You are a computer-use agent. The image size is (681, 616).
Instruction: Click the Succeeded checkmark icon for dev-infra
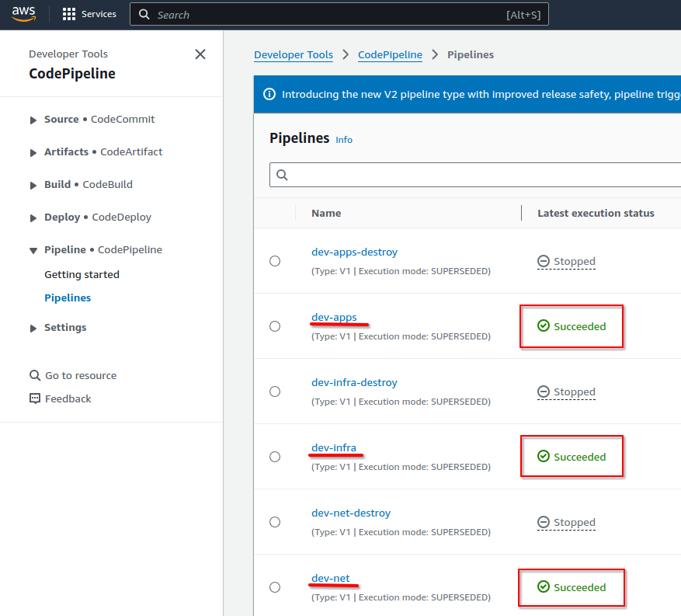click(x=544, y=456)
